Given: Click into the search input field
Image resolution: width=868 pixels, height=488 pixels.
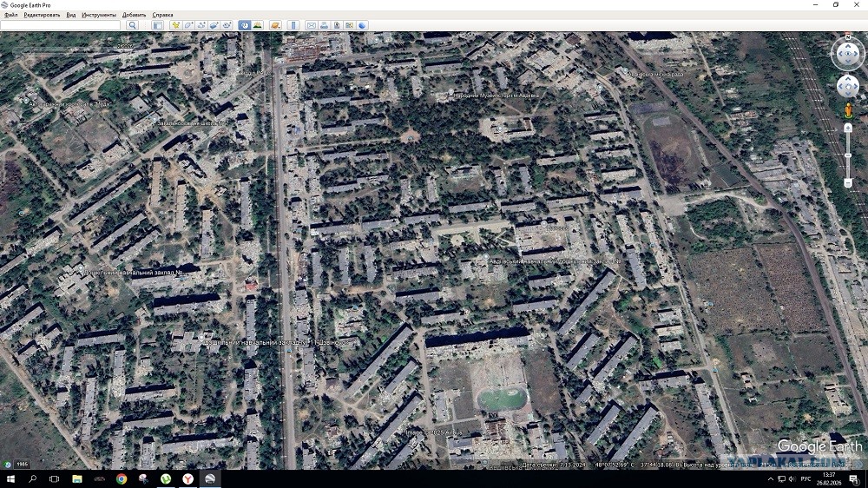Looking at the screenshot, I should (x=61, y=26).
